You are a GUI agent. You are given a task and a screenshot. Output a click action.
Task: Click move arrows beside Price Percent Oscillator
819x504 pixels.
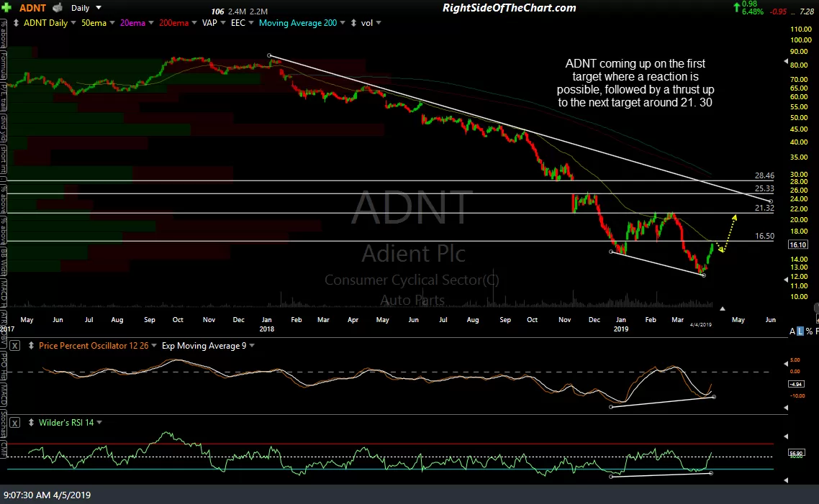pos(32,345)
